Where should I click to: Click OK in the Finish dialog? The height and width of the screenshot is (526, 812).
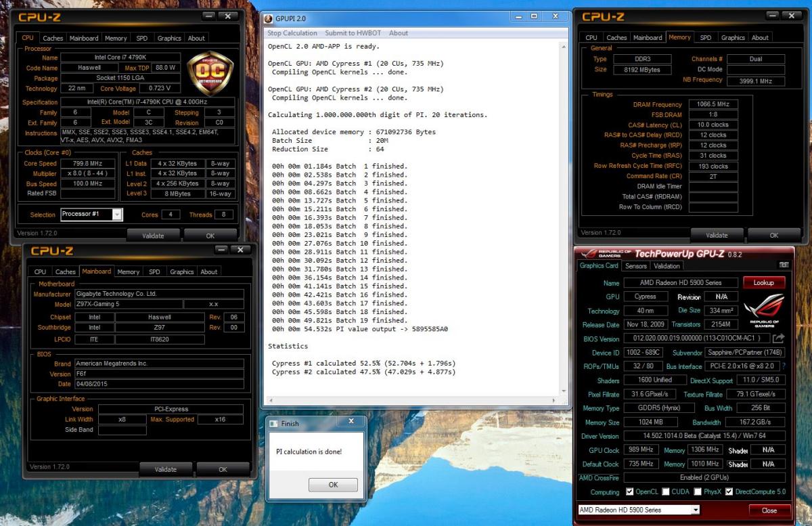coord(333,485)
